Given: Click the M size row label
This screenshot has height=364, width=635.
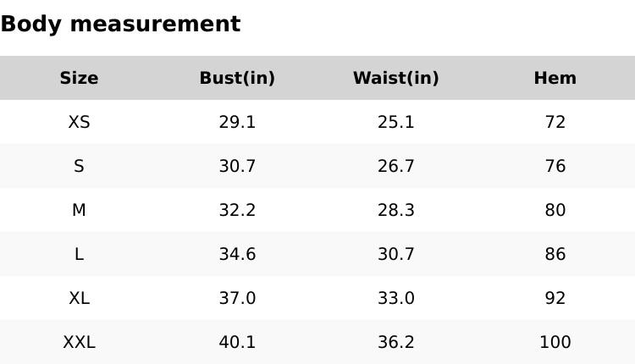Looking at the screenshot, I should coord(79,210).
